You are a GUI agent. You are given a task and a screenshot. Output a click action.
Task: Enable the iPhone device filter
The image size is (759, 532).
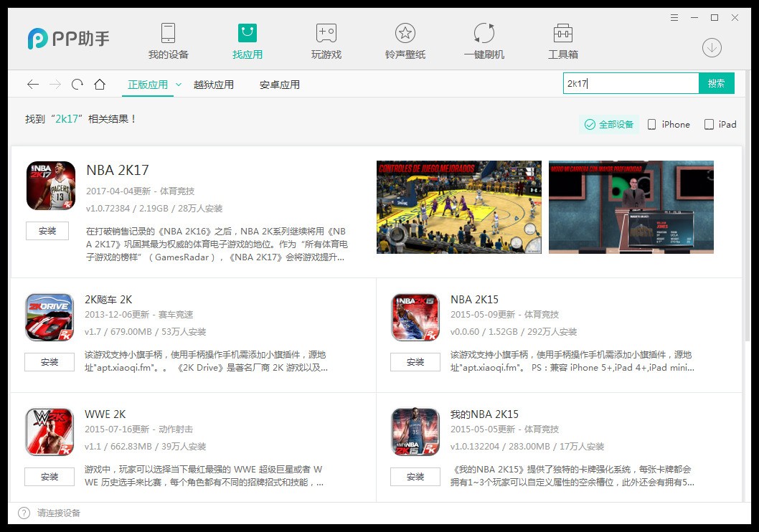tap(669, 125)
